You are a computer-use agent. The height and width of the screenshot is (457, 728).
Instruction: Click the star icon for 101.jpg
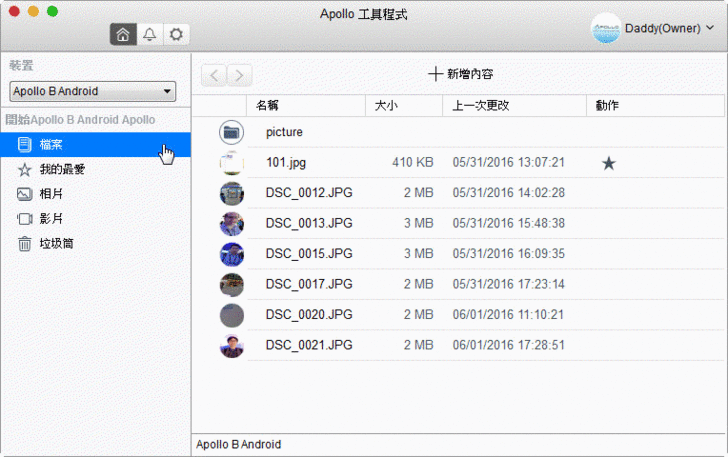(608, 163)
